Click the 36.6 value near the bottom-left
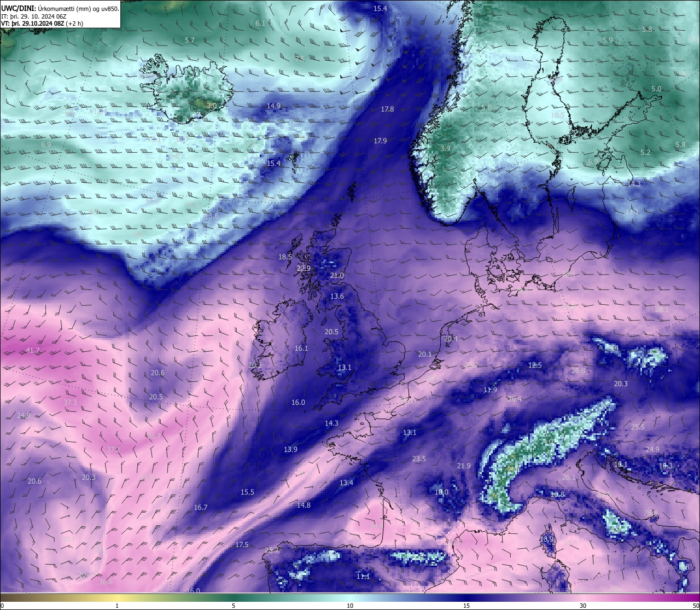 (106, 582)
